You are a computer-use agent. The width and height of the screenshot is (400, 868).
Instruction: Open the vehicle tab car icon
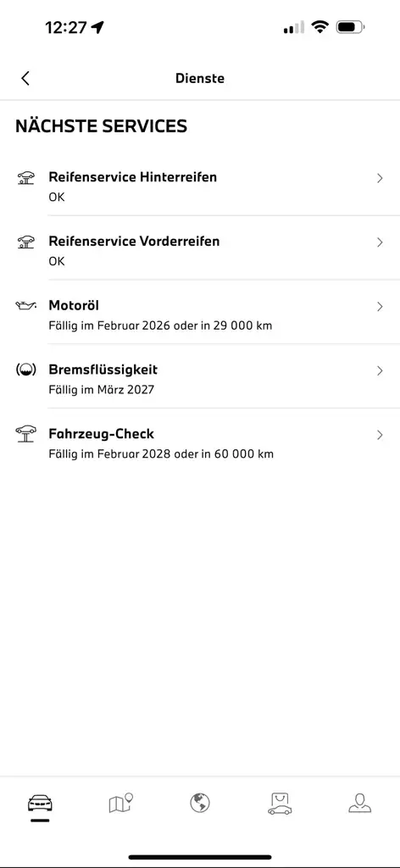[40, 803]
